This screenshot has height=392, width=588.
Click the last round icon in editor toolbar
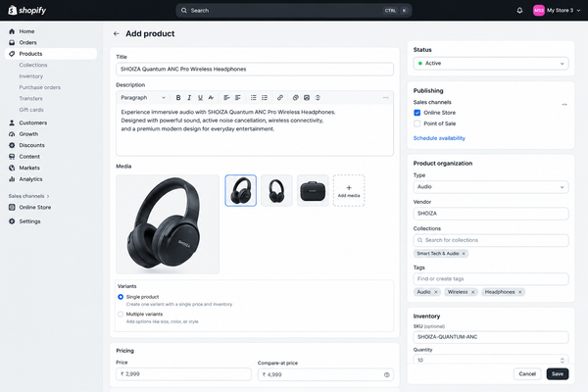tap(318, 98)
